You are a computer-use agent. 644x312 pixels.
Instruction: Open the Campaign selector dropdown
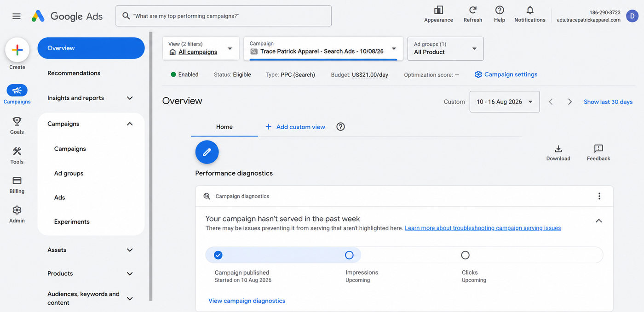(323, 48)
